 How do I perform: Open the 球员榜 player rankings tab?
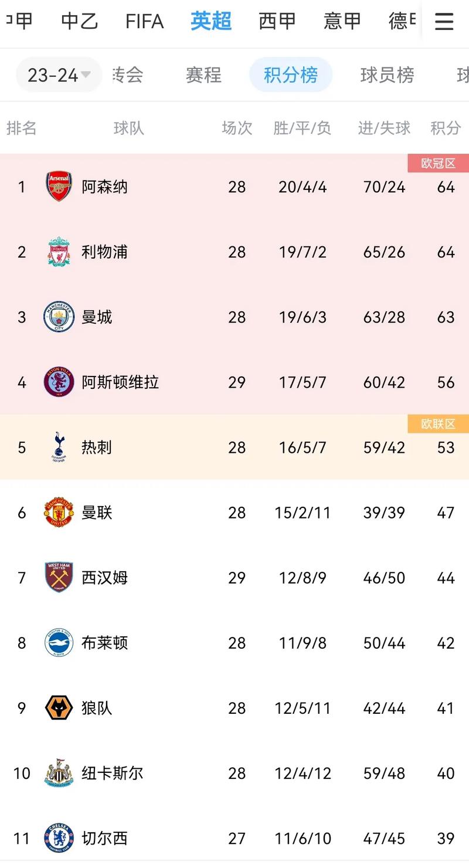point(387,75)
